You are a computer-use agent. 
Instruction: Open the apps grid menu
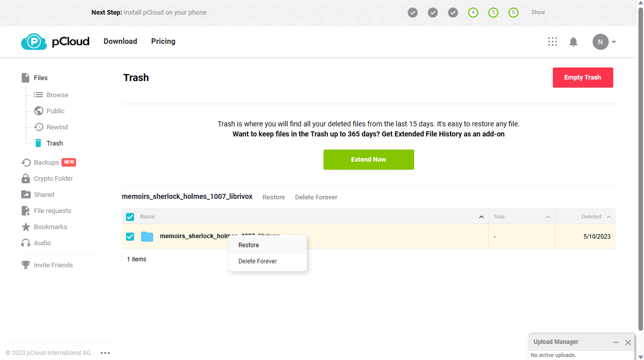point(552,42)
